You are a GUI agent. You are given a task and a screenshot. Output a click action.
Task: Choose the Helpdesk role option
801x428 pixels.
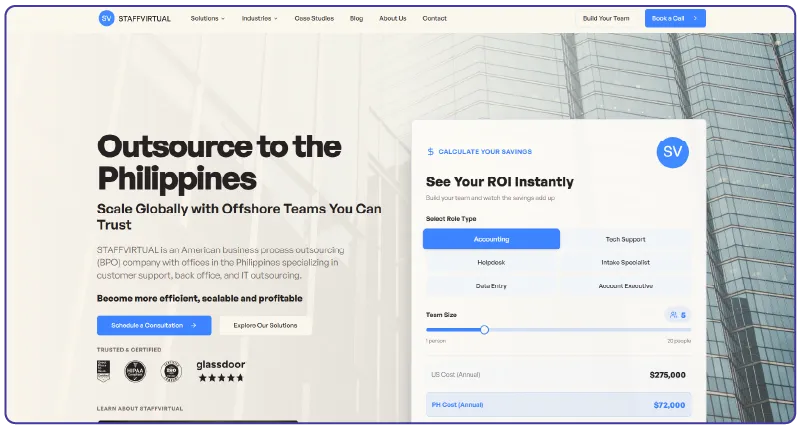(x=491, y=262)
